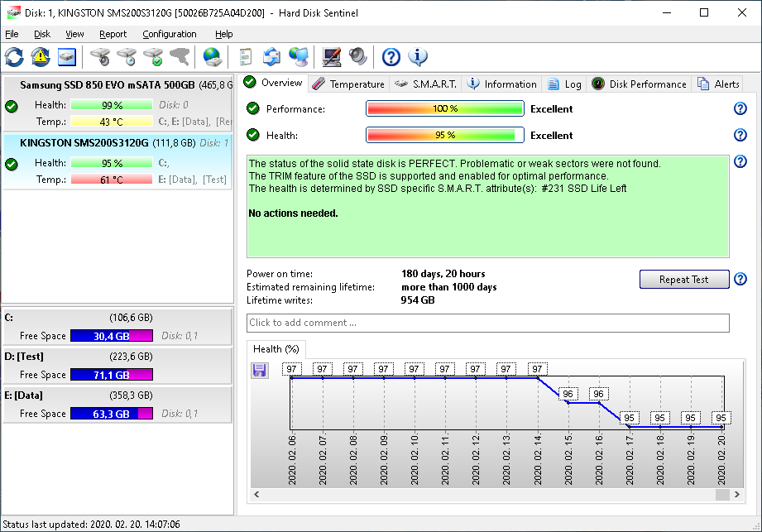
Task: Click the Samsung 99 % health bar
Action: point(112,105)
